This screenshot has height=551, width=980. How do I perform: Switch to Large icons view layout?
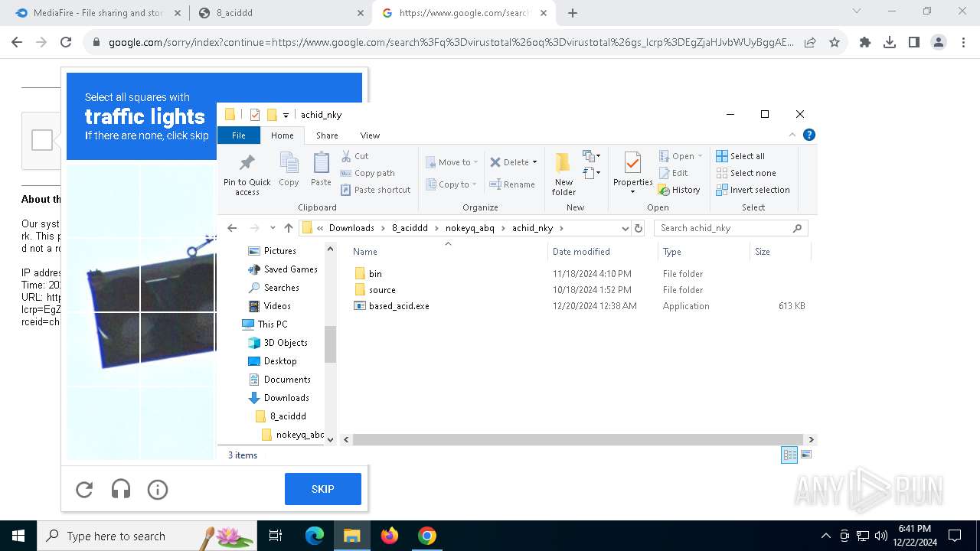pos(805,455)
